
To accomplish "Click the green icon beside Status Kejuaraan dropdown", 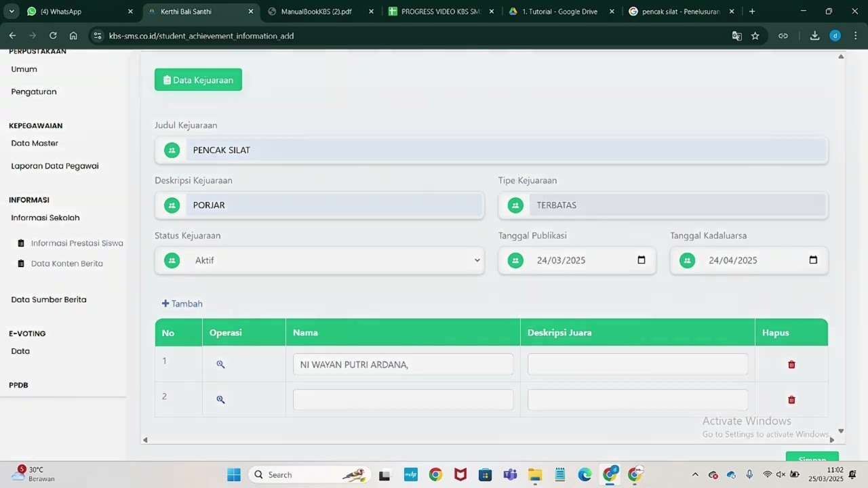I will click(172, 260).
